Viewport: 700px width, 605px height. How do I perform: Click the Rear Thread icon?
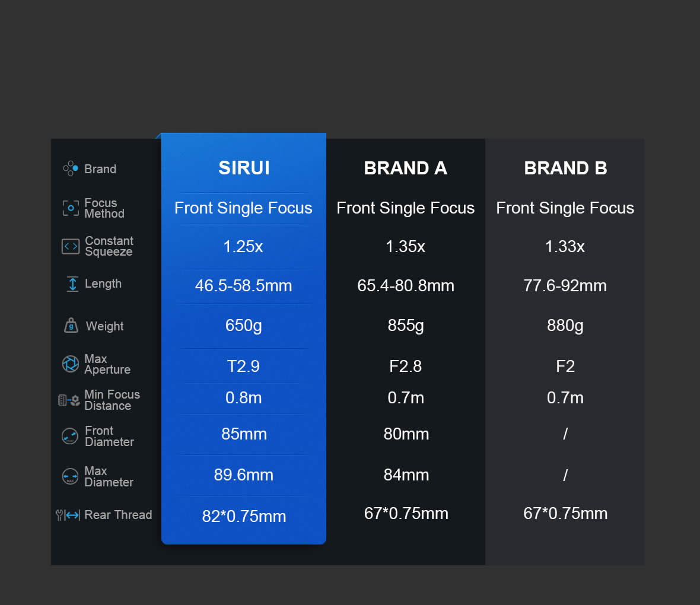click(68, 515)
